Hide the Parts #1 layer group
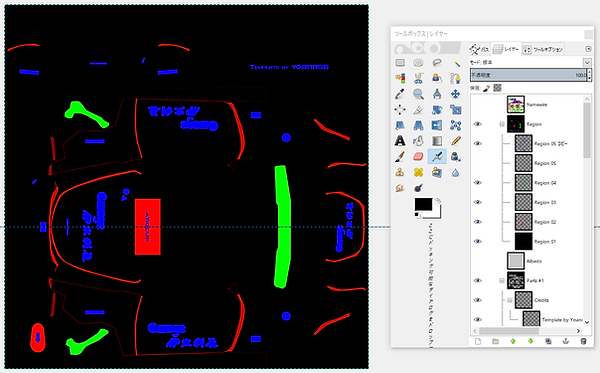 click(x=477, y=280)
